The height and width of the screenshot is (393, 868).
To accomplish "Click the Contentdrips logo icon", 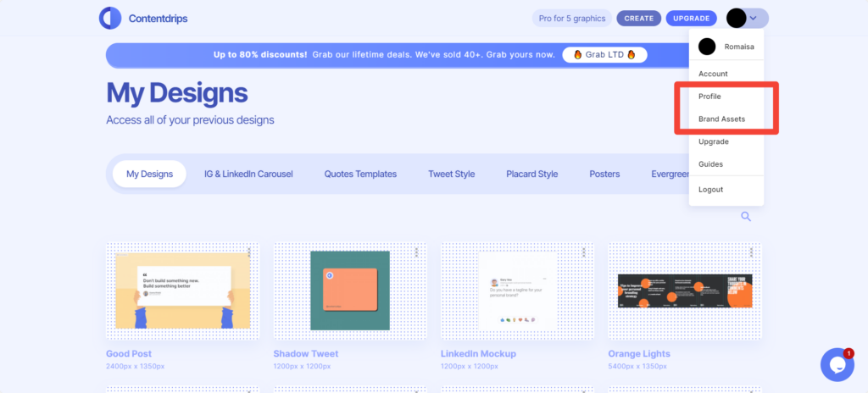I will (110, 17).
